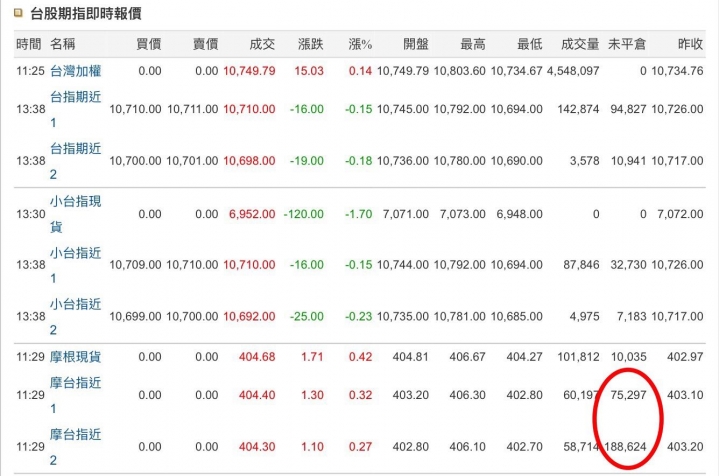The image size is (720, 476).
Task: Select the 摩台指近1 open interest 75,297
Action: point(628,395)
